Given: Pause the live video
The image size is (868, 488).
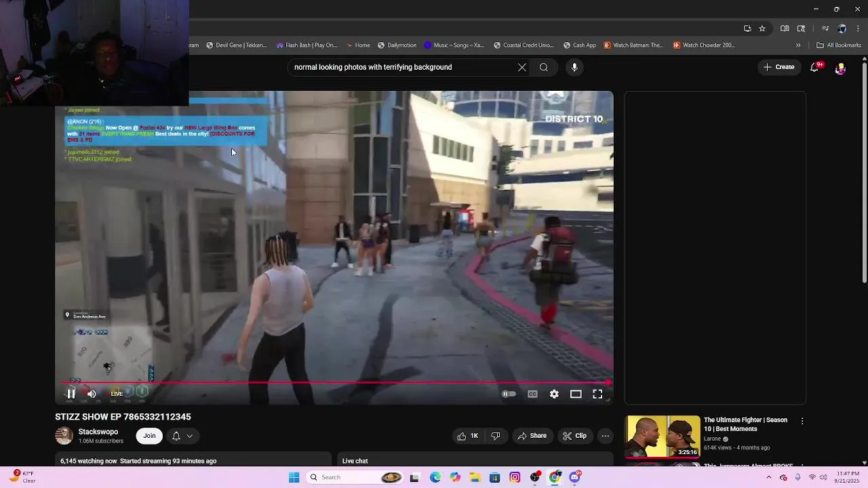Looking at the screenshot, I should 71,394.
